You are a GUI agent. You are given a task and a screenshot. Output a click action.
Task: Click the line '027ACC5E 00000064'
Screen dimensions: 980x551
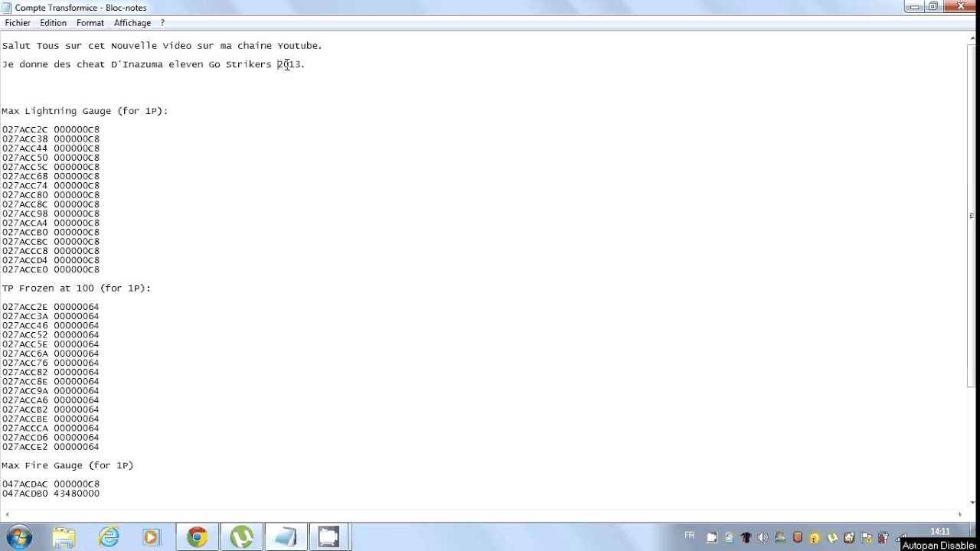(x=51, y=344)
